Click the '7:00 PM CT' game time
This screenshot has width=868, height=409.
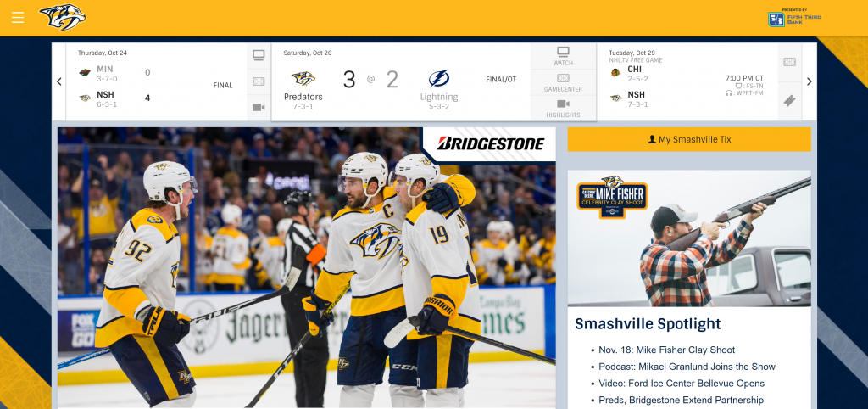[x=744, y=78]
